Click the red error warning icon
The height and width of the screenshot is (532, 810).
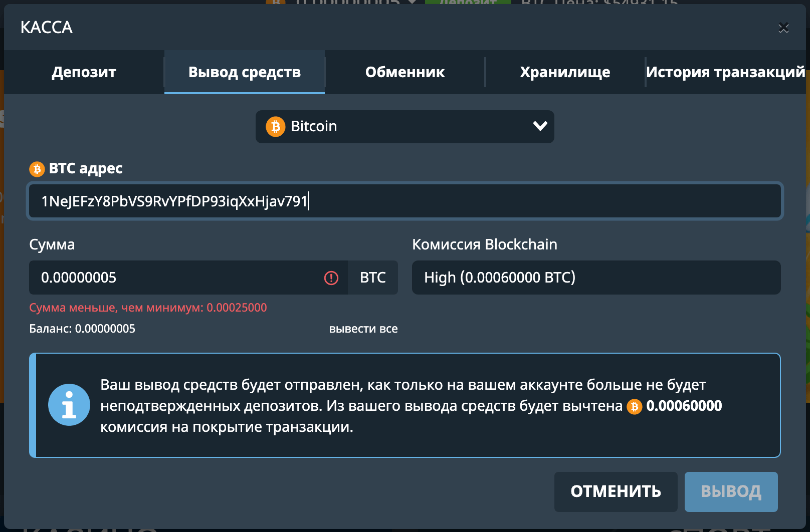coord(331,278)
